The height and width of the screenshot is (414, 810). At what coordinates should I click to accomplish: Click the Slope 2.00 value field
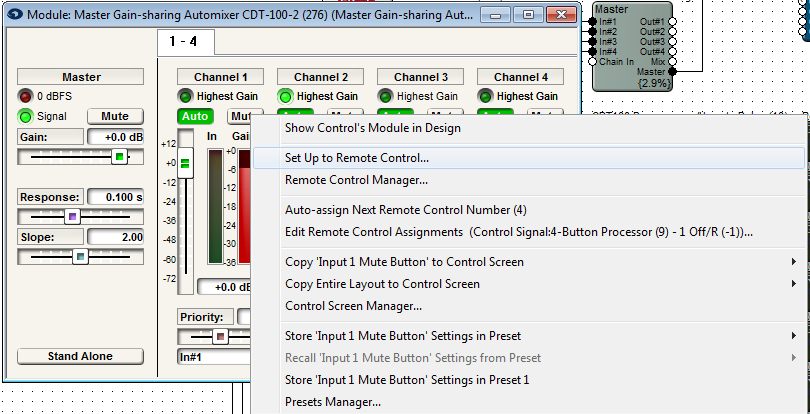(x=115, y=237)
